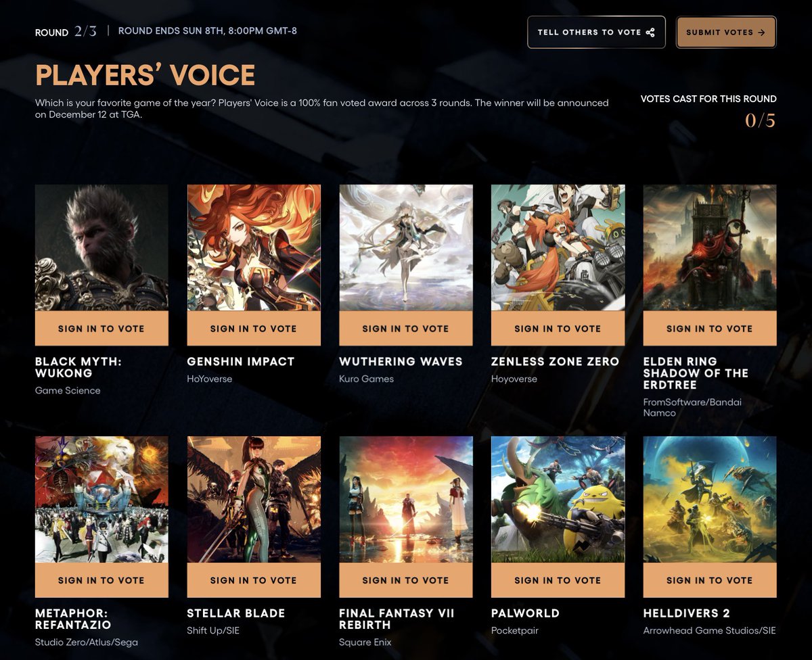Image resolution: width=812 pixels, height=660 pixels.
Task: Open the Zenless Zone Zero cover art
Action: coord(558,247)
